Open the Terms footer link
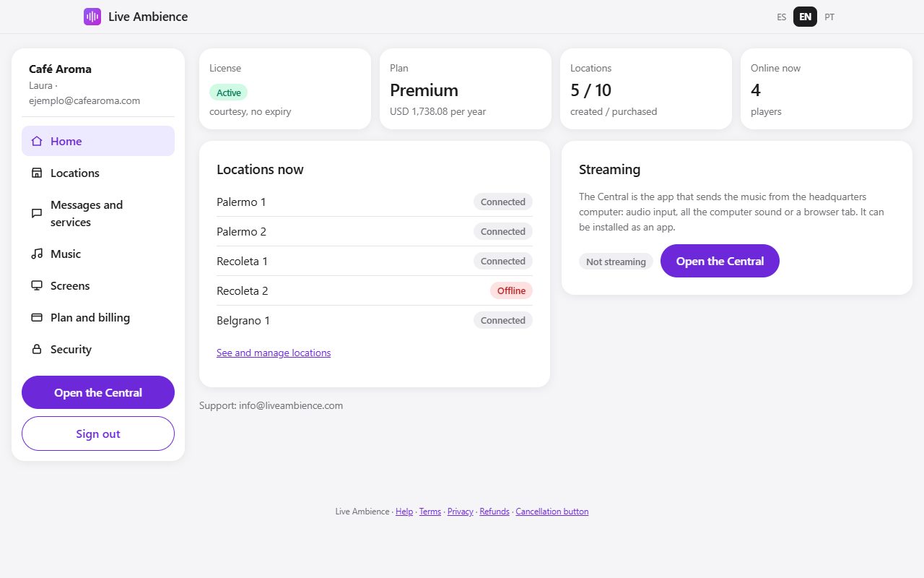This screenshot has height=578, width=924. coord(430,512)
